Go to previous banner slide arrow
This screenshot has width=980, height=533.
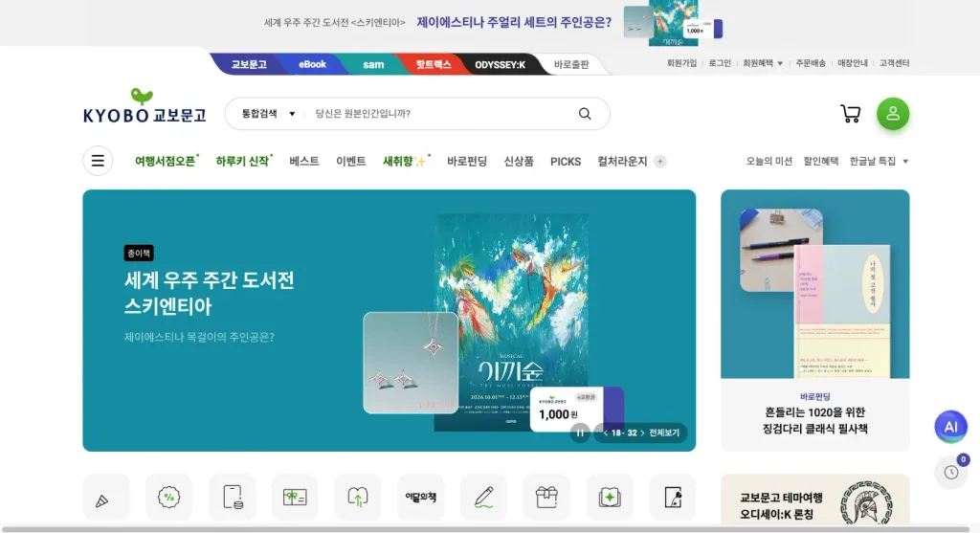605,433
